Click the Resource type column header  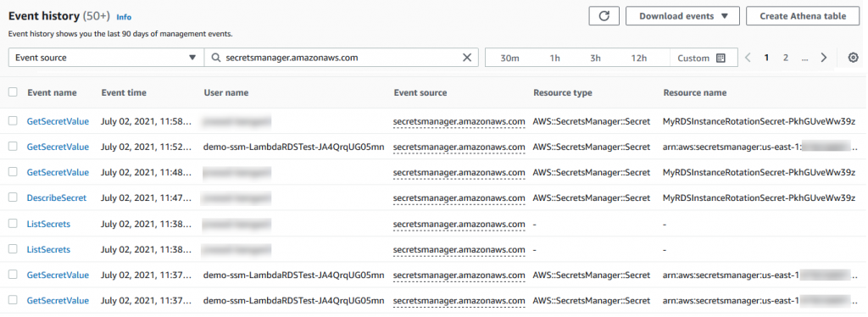click(563, 92)
